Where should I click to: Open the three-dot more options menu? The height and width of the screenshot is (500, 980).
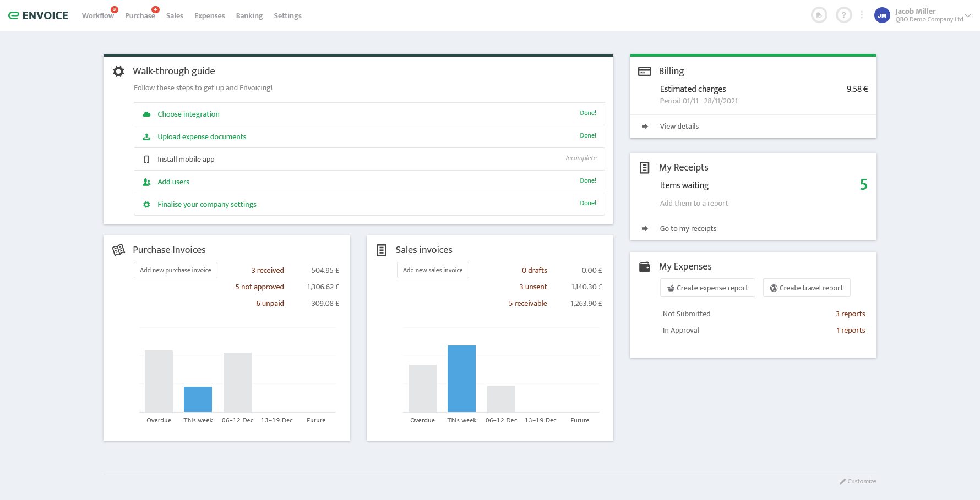[862, 15]
